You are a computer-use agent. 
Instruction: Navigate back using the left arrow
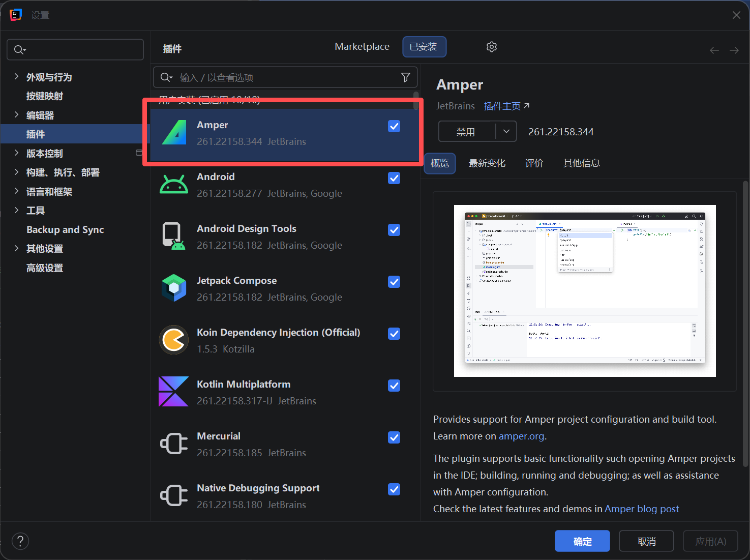[x=714, y=50]
